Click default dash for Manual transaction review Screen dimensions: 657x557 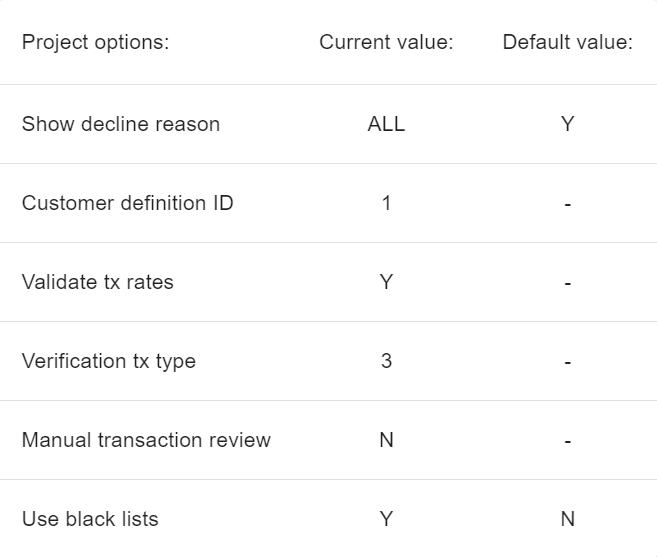[567, 441]
